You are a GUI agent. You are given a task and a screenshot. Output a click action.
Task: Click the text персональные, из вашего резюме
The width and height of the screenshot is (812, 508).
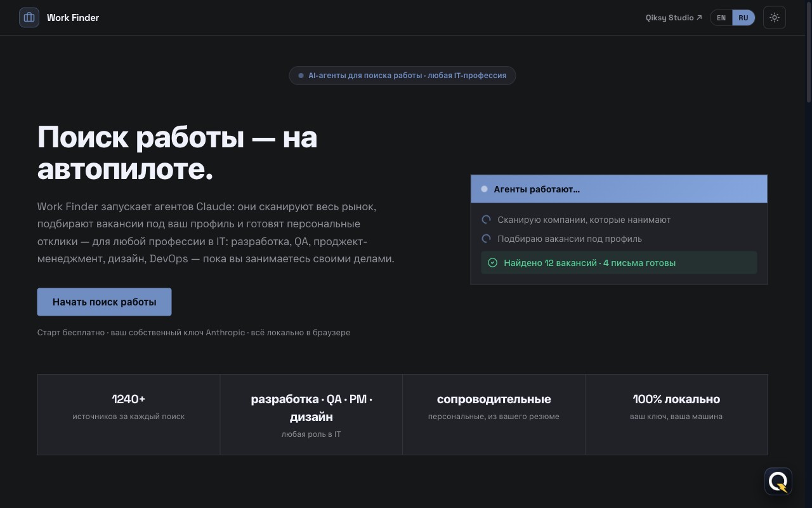[x=494, y=417]
